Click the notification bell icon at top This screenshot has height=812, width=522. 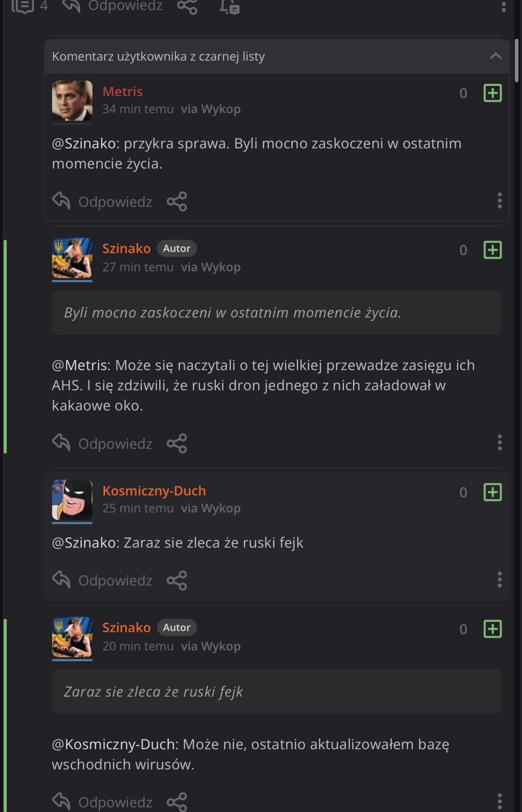229,7
